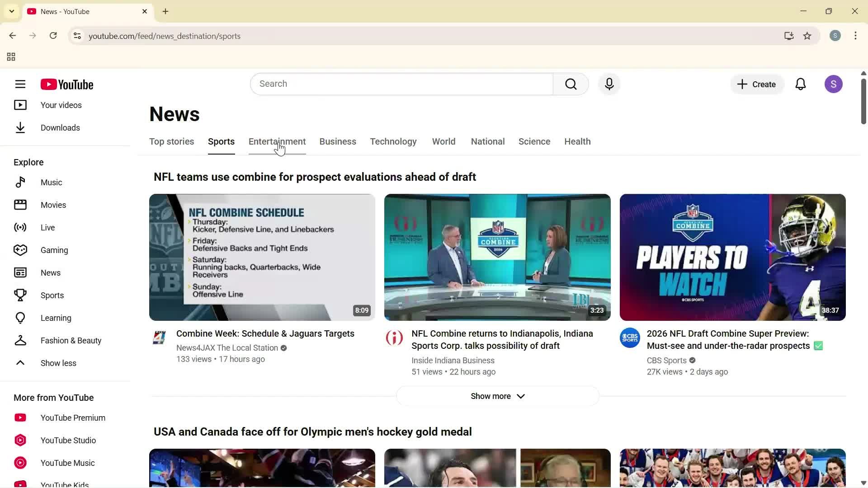The image size is (868, 488).
Task: Switch to Top stories news tab
Action: pos(171,141)
